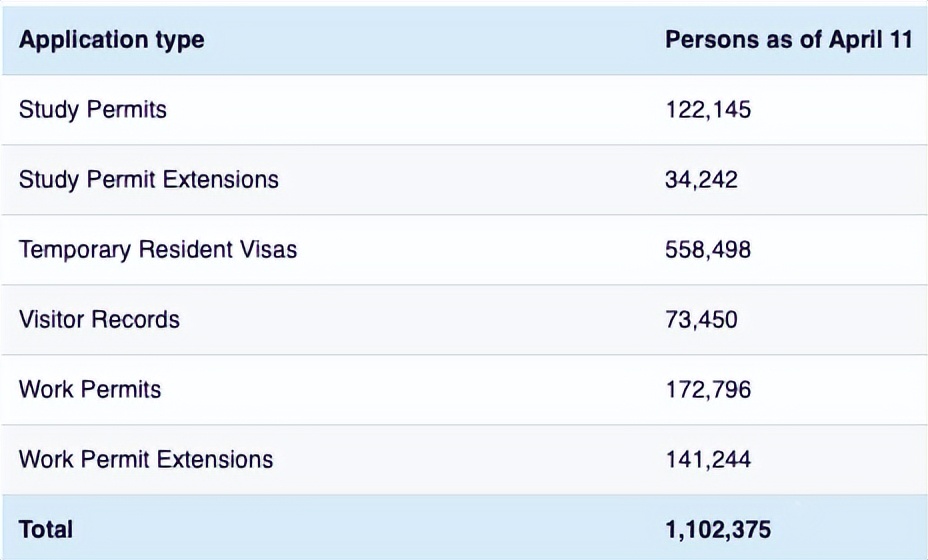Select the Study Permit Extensions label

(148, 179)
